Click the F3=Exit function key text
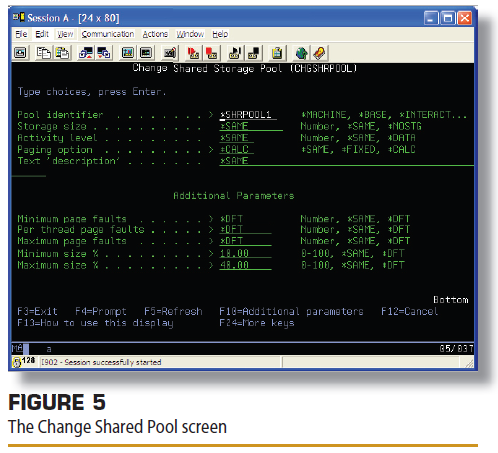This screenshot has height=453, width=498. (x=37, y=311)
